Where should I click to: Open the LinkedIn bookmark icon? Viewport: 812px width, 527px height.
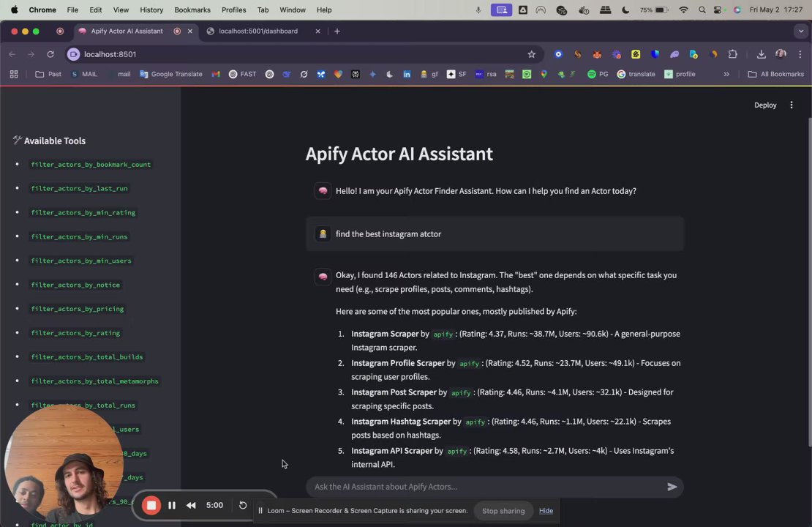pos(407,74)
